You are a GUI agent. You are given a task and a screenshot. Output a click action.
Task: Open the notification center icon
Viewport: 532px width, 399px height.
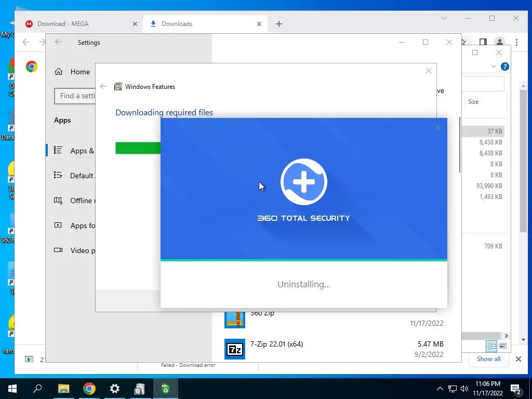pyautogui.click(x=516, y=389)
